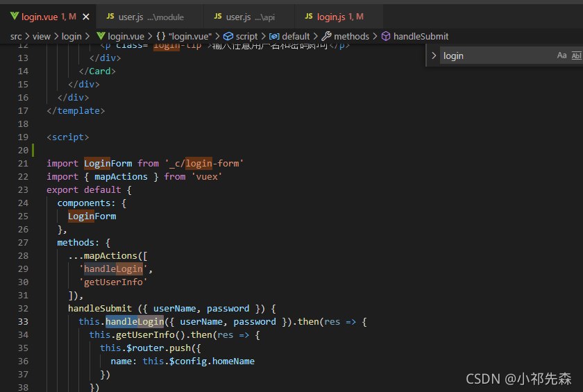Click the JS icon on user.js api tab
The height and width of the screenshot is (392, 583).
(x=218, y=17)
